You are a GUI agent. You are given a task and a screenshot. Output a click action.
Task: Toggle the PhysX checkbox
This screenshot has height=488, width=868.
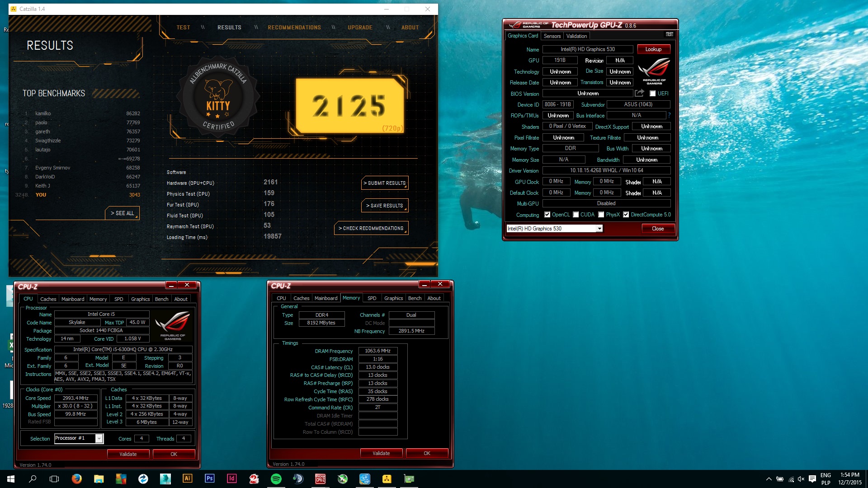601,215
